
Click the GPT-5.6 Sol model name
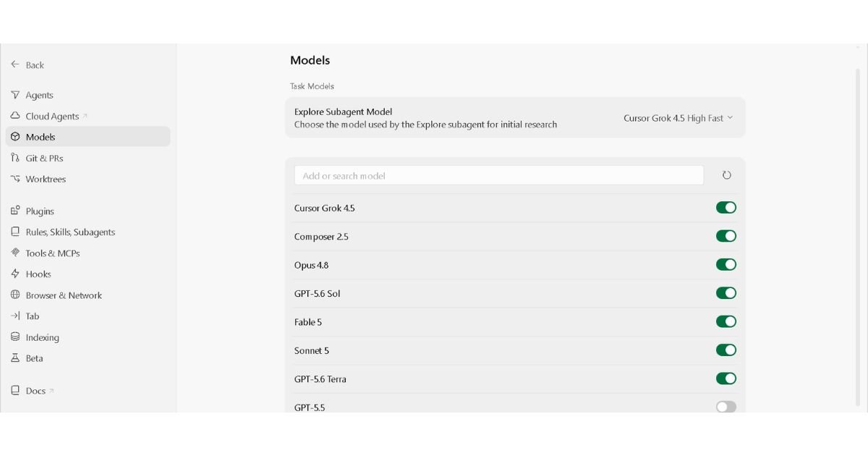click(x=317, y=293)
